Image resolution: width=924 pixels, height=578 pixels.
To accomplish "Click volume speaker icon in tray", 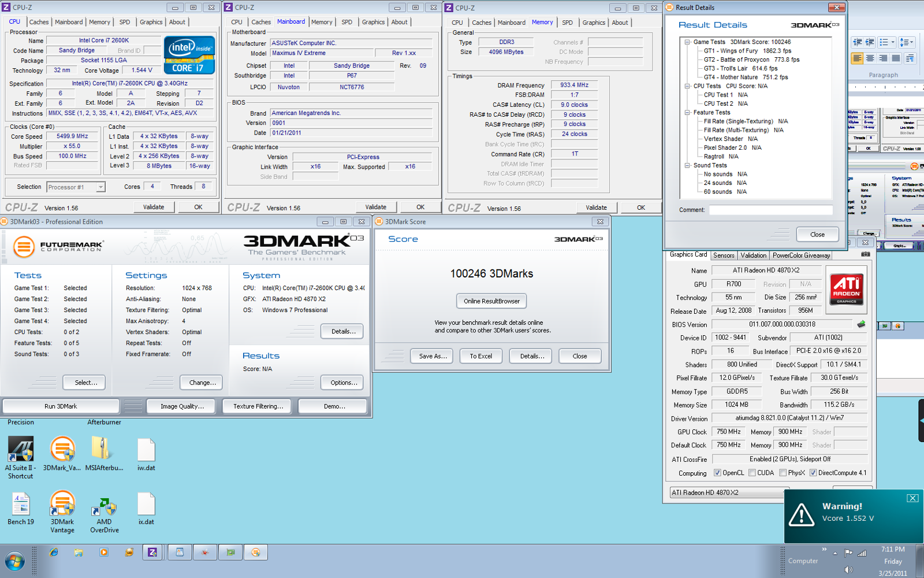I will coord(848,570).
